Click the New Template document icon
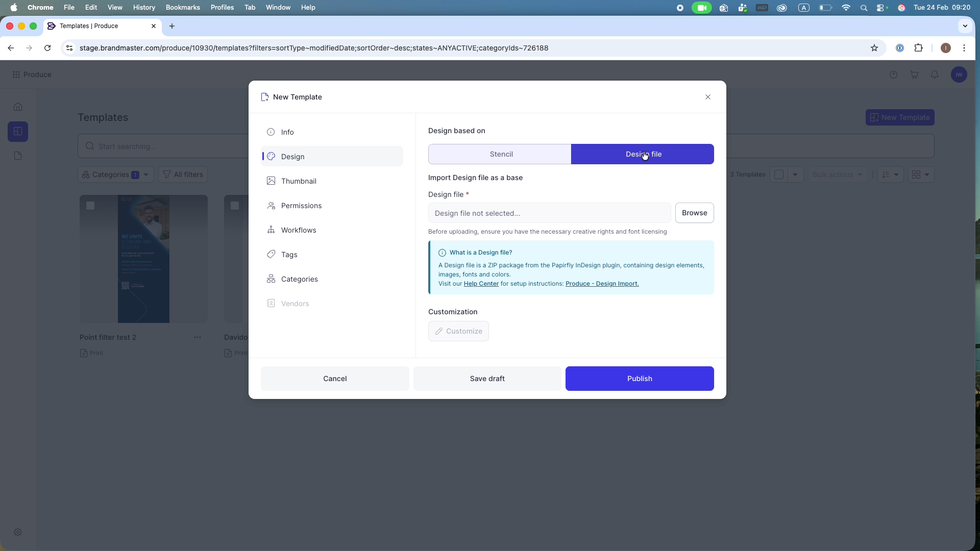 pos(264,97)
